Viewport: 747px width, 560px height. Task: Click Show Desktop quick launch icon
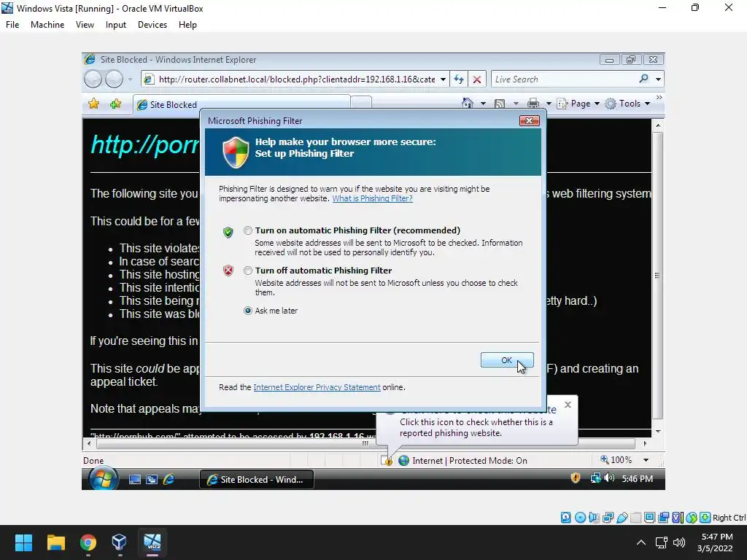click(135, 480)
